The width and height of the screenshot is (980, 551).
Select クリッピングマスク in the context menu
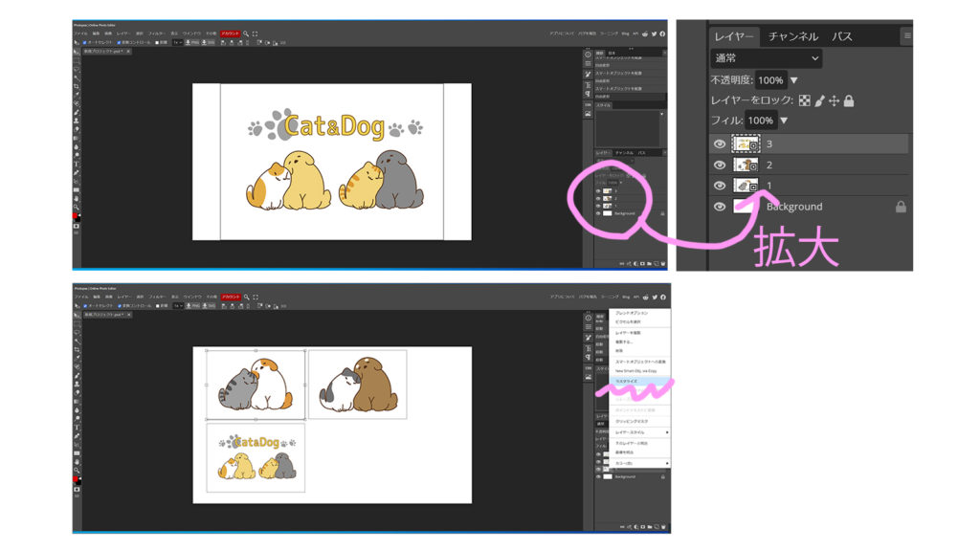pyautogui.click(x=632, y=421)
